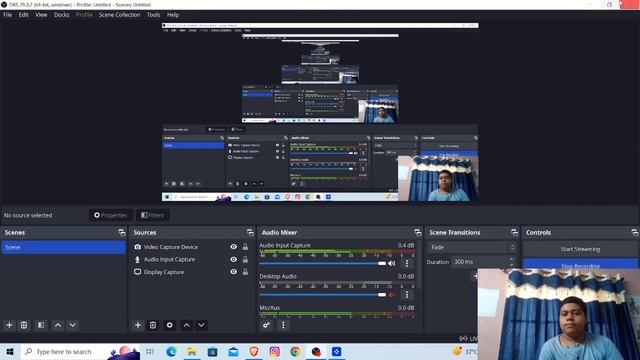Open Audio Mixer bottom menu dots
Screen dimensions: 640x360
coord(283,325)
